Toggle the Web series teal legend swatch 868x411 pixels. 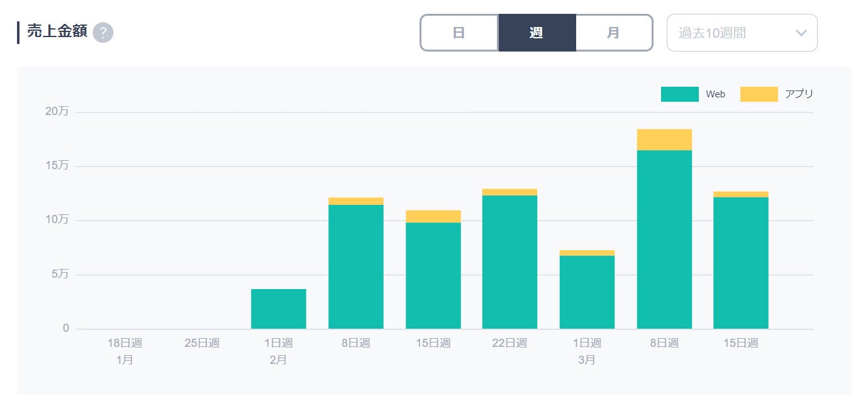click(679, 94)
